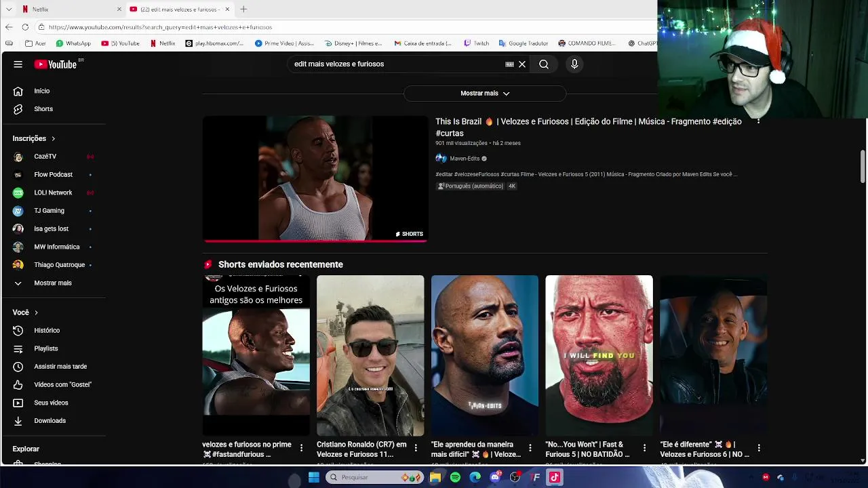Expand the Você section chevron
This screenshot has width=868, height=488.
tap(36, 313)
